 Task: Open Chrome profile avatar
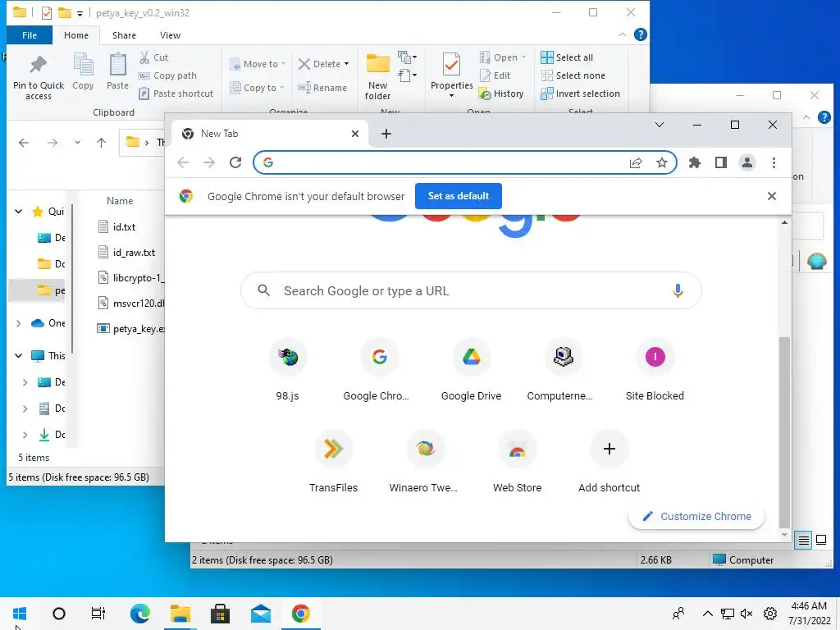point(747,162)
